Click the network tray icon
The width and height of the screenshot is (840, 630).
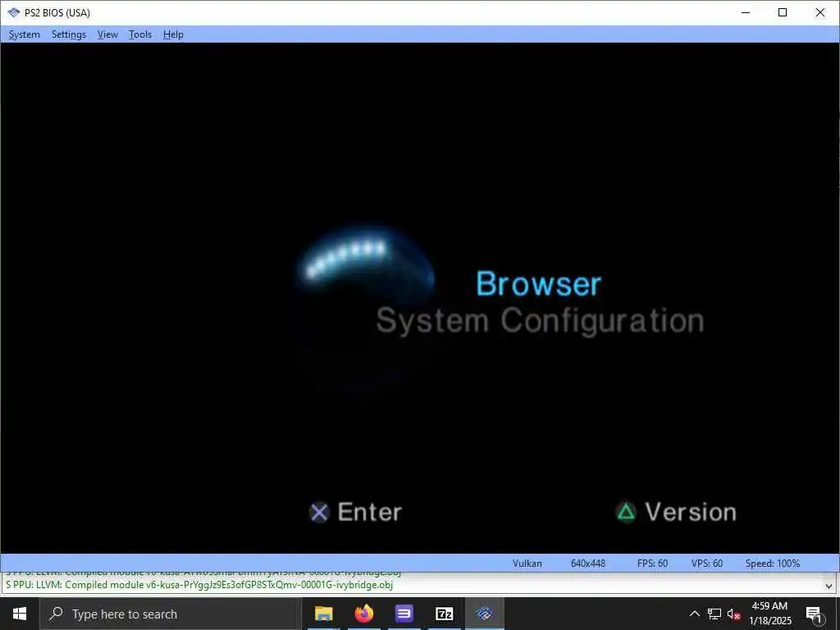click(714, 614)
